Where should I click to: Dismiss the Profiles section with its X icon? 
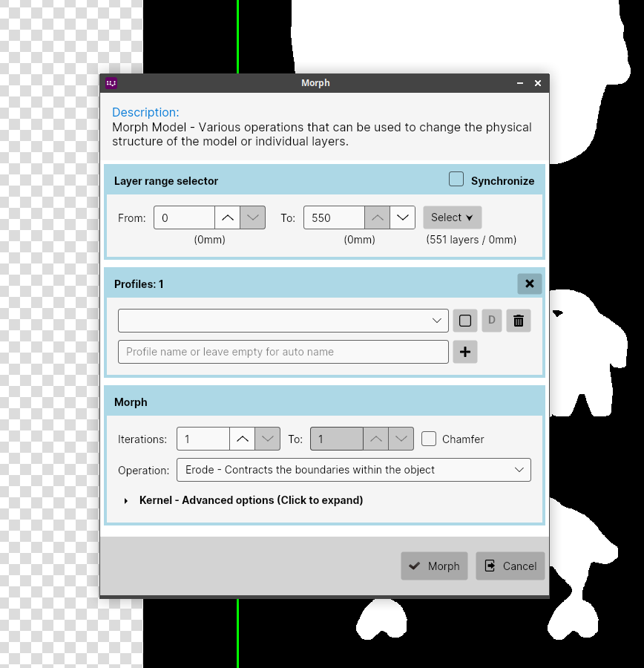(x=529, y=284)
